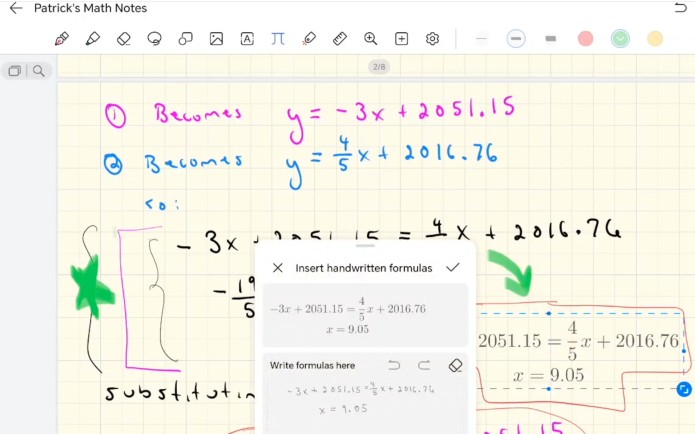This screenshot has width=695, height=434.
Task: Tap the recognized formula preview box
Action: point(365,315)
